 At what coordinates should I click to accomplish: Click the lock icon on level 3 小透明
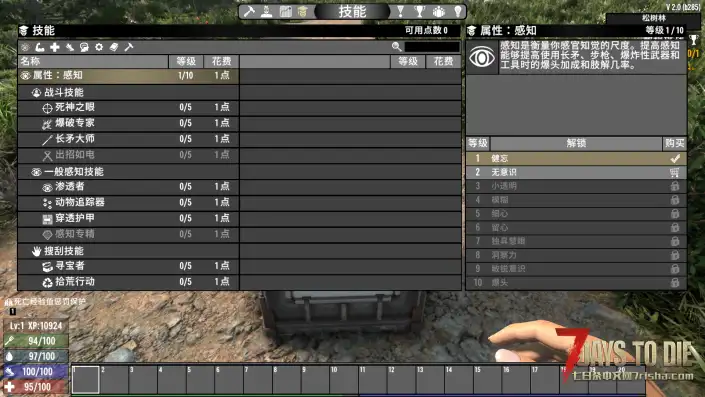coord(674,186)
